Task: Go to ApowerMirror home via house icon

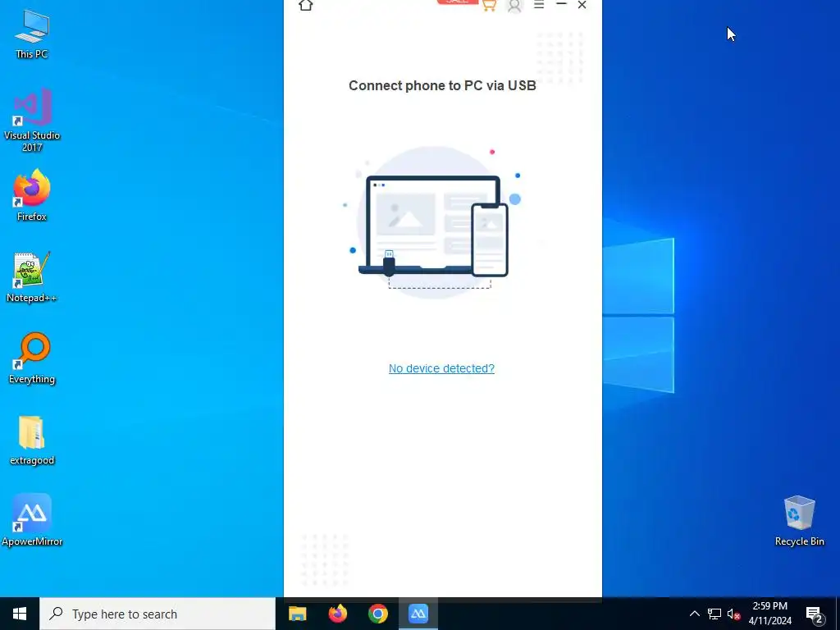Action: tap(306, 5)
